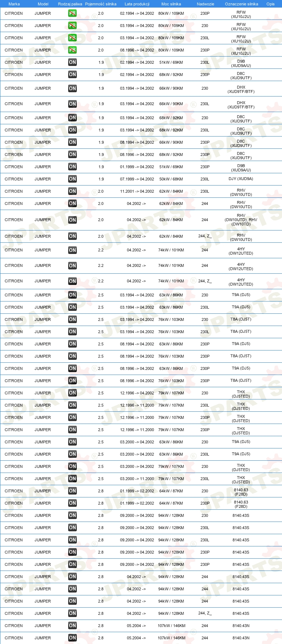Click '244, Z_' body cell in the 2.0 row
The width and height of the screenshot is (282, 644).
tap(205, 236)
